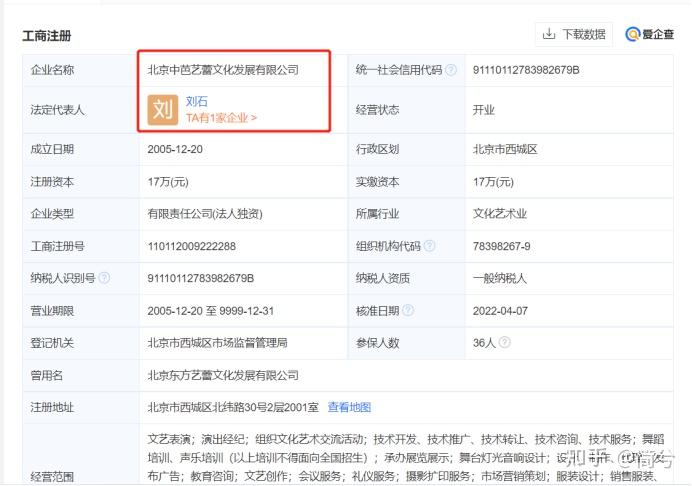
Task: Click the 企业名称 row label
Action: tap(52, 70)
